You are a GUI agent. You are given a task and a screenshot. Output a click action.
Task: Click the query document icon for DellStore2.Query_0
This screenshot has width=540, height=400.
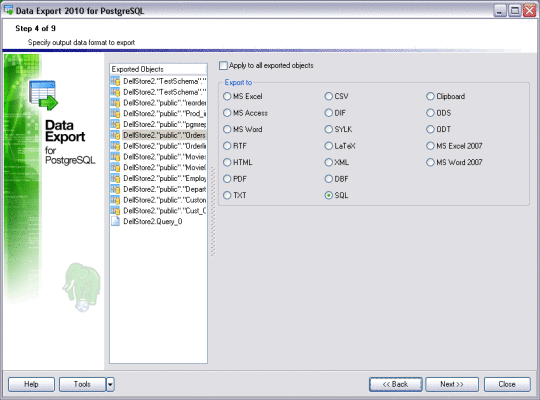115,221
